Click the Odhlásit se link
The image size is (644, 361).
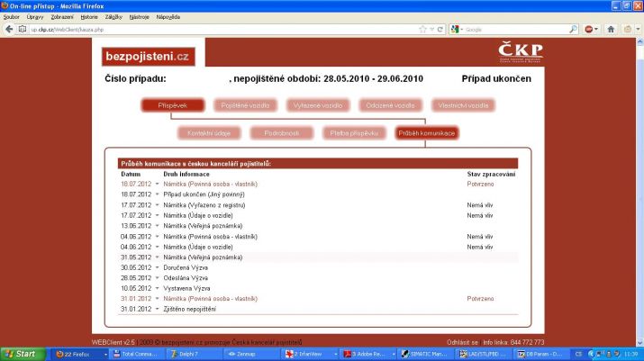pyautogui.click(x=462, y=342)
